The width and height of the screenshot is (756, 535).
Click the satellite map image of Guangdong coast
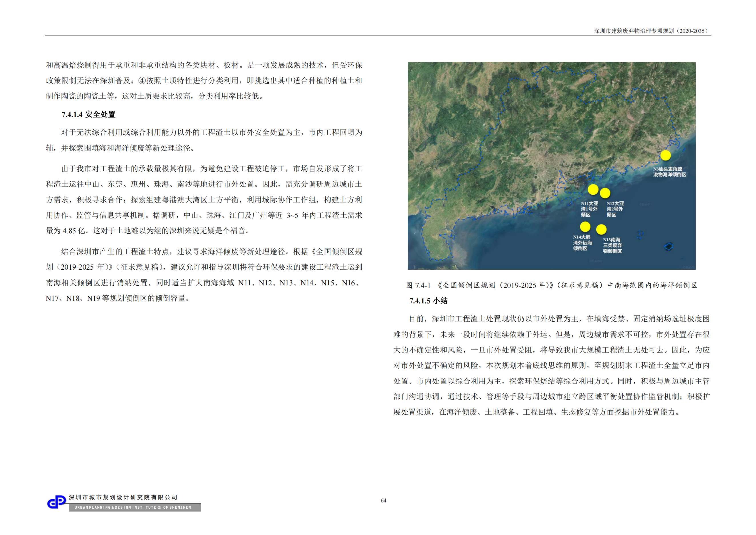(551, 166)
